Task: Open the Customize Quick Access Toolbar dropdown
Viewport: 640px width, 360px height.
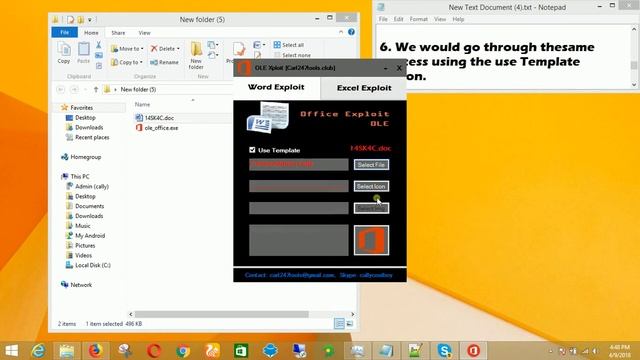Action: [90, 20]
